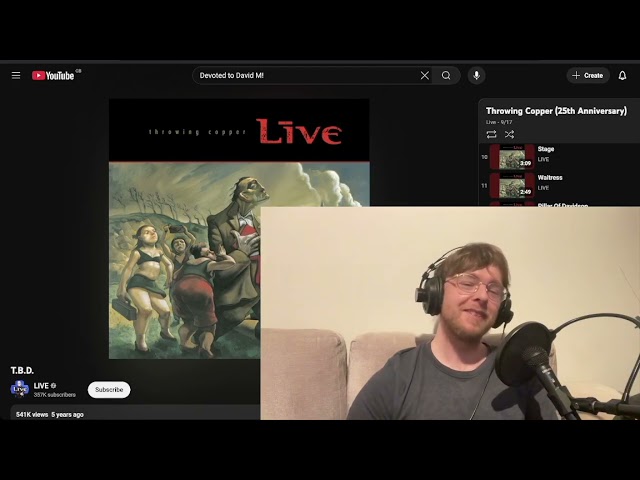Image resolution: width=640 pixels, height=480 pixels.
Task: Open the notifications bell
Action: click(x=622, y=76)
